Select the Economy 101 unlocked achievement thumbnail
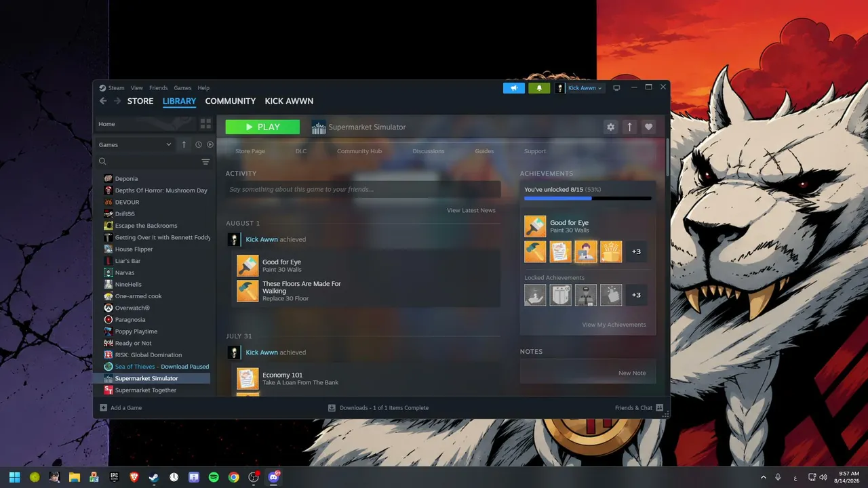 pos(560,251)
